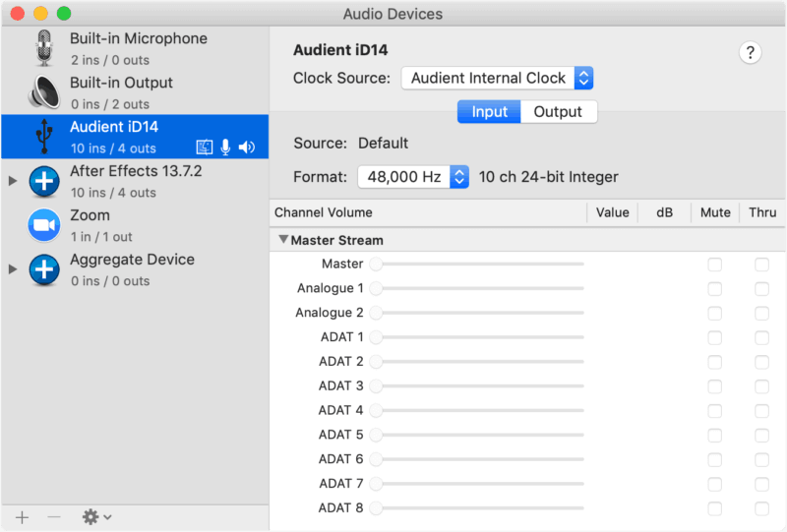Toggle the Mute checkbox for Master

click(x=714, y=264)
